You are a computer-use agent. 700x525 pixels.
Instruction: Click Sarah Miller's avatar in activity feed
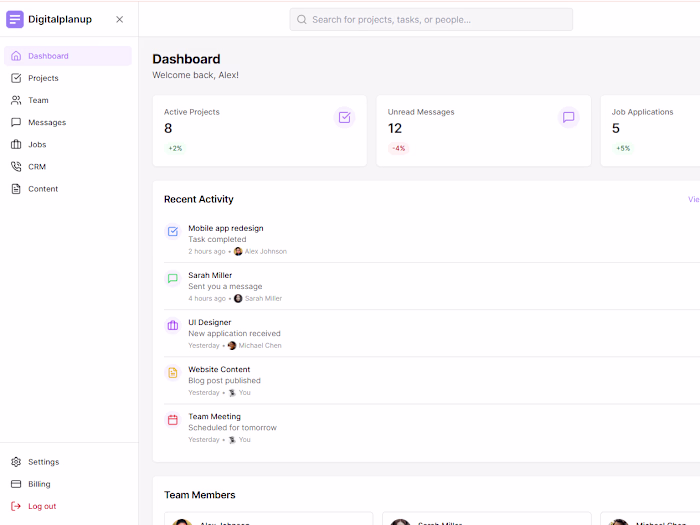(238, 298)
